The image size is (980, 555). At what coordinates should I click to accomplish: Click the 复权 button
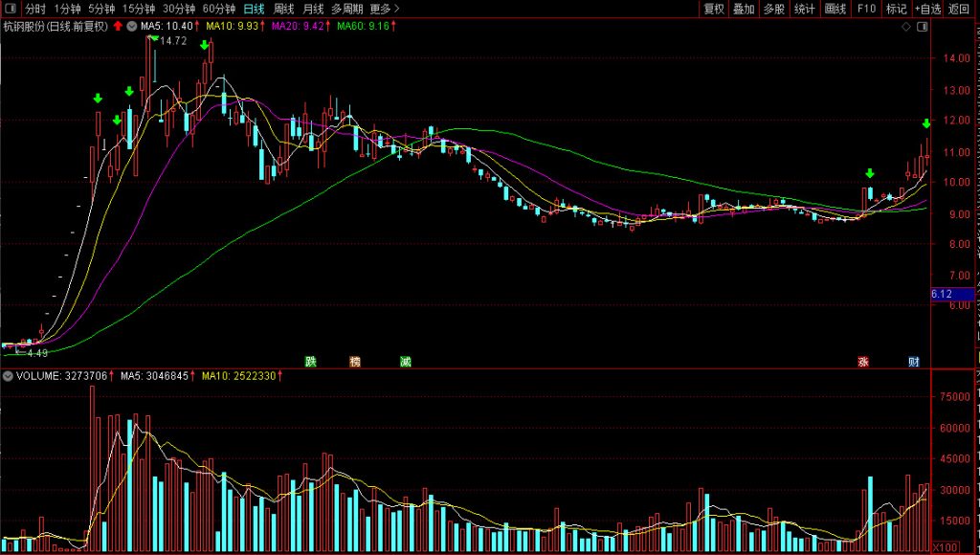tap(714, 9)
